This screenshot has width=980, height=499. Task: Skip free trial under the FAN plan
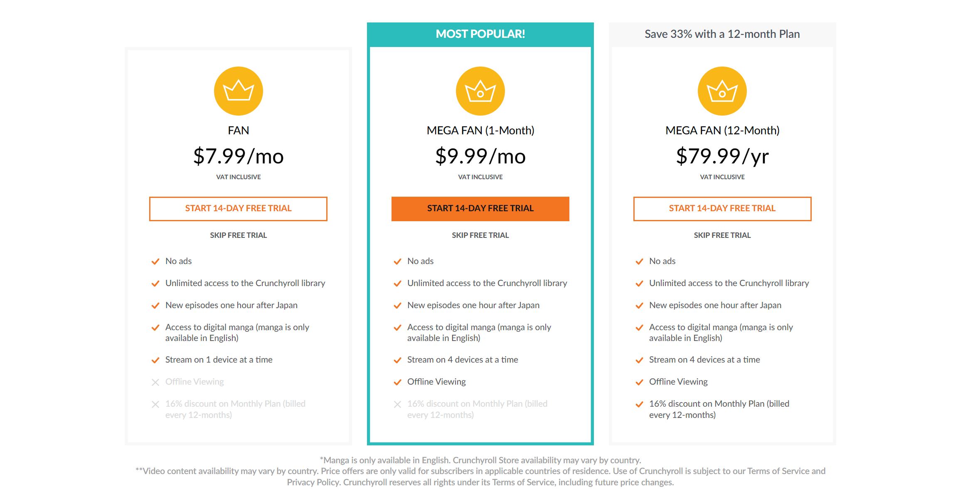[x=238, y=235]
